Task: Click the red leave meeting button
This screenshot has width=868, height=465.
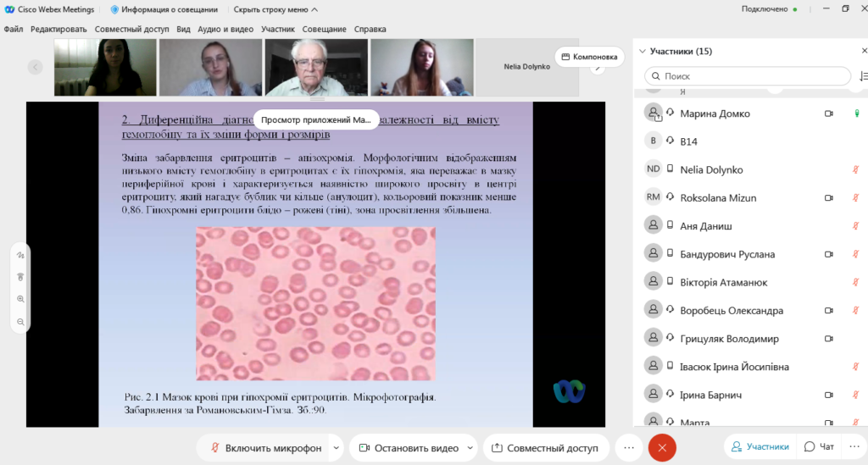Action: click(x=662, y=448)
